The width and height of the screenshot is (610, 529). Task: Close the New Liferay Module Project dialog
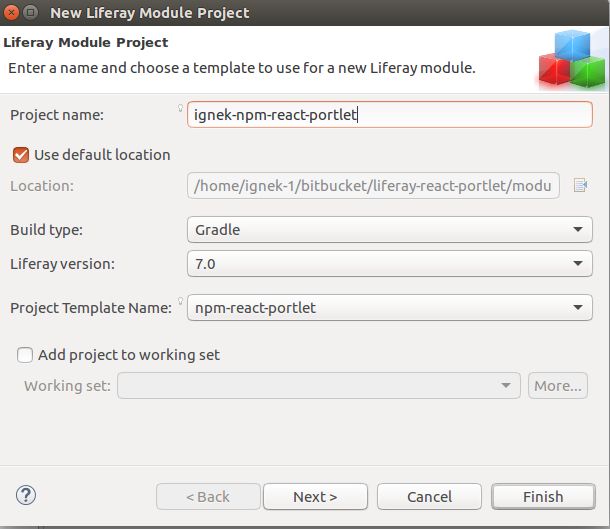tap(11, 12)
